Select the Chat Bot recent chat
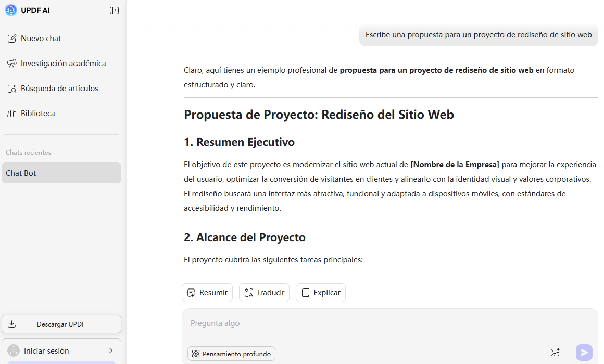604x364 pixels. point(61,173)
